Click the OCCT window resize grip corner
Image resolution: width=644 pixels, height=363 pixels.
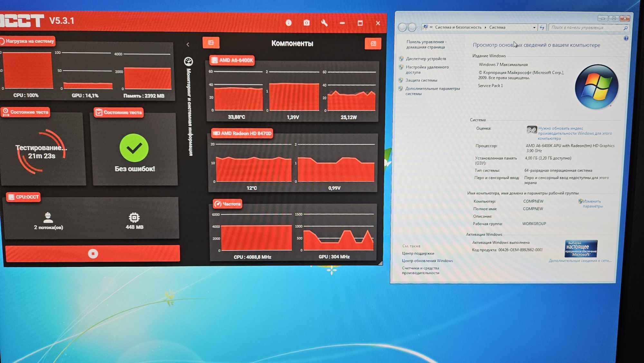click(x=380, y=263)
